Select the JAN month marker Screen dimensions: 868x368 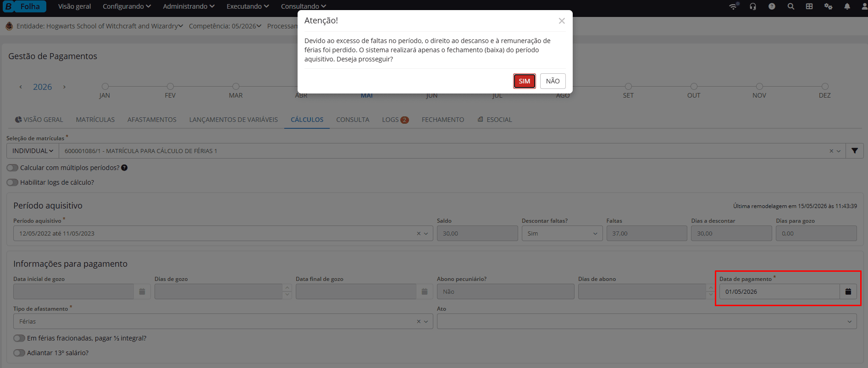105,86
